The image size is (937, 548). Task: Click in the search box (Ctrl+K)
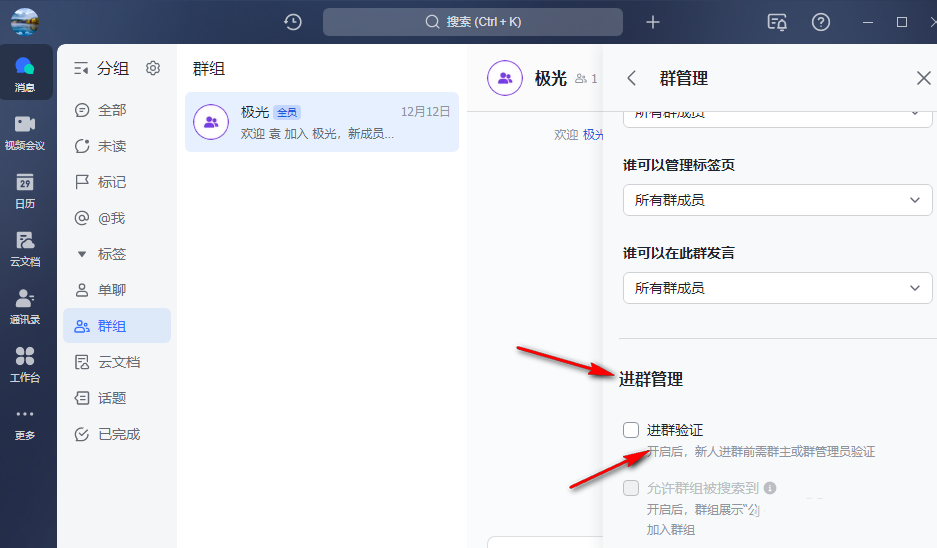pos(473,22)
